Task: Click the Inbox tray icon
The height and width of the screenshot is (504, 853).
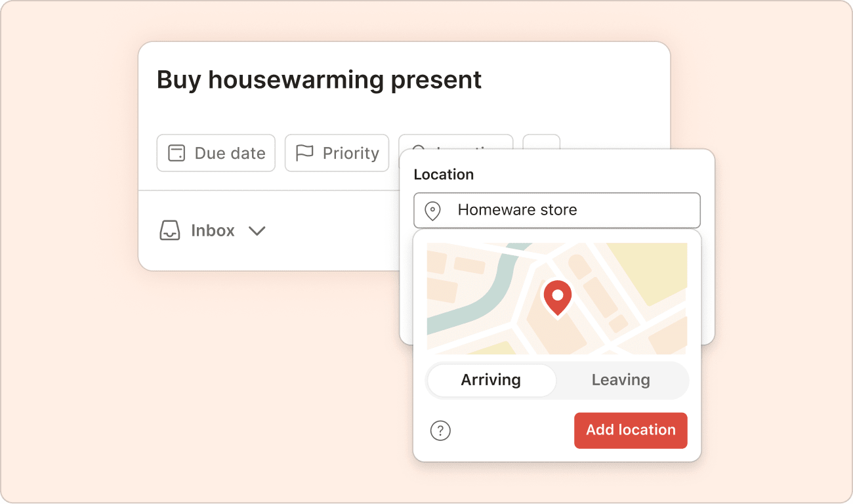Action: (170, 231)
